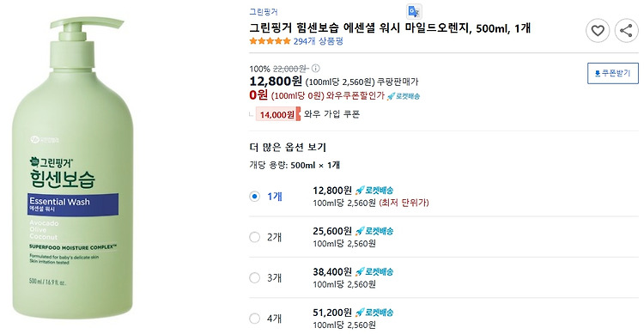This screenshot has height=334, width=644.
Task: Click the 38,400원 price for 3개
Action: [332, 272]
